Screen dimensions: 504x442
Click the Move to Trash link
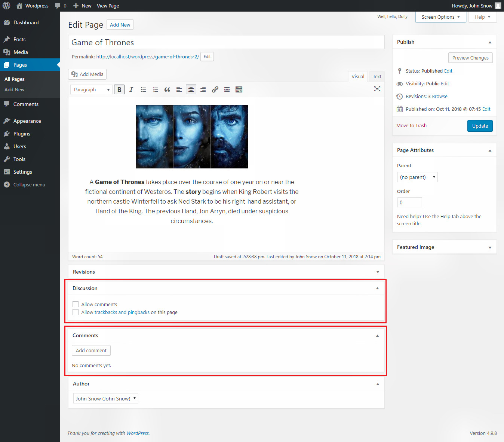pos(411,125)
